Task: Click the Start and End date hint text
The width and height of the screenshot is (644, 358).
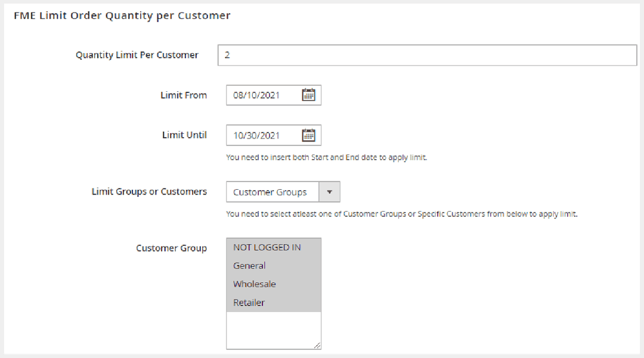Action: [326, 158]
